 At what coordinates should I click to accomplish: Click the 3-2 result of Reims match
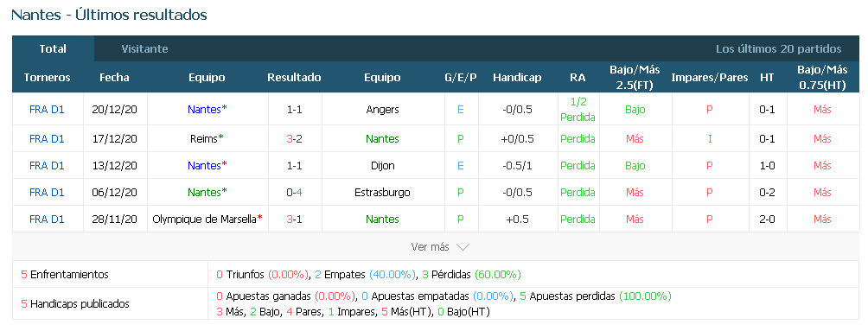click(x=295, y=138)
